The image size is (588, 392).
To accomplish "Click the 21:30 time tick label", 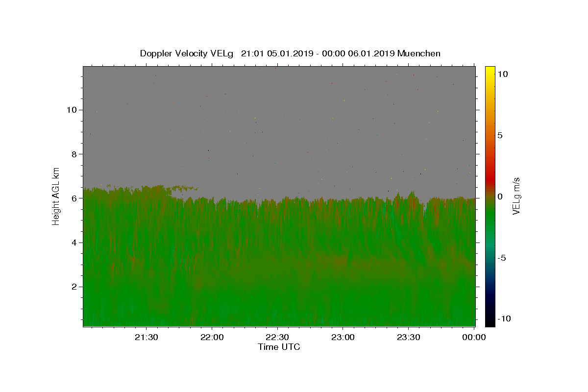I will coord(147,337).
